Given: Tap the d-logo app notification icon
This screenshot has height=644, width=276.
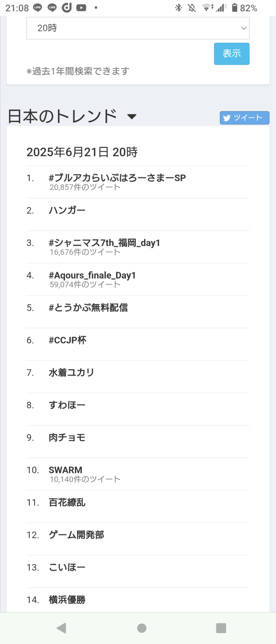Looking at the screenshot, I should 67,8.
